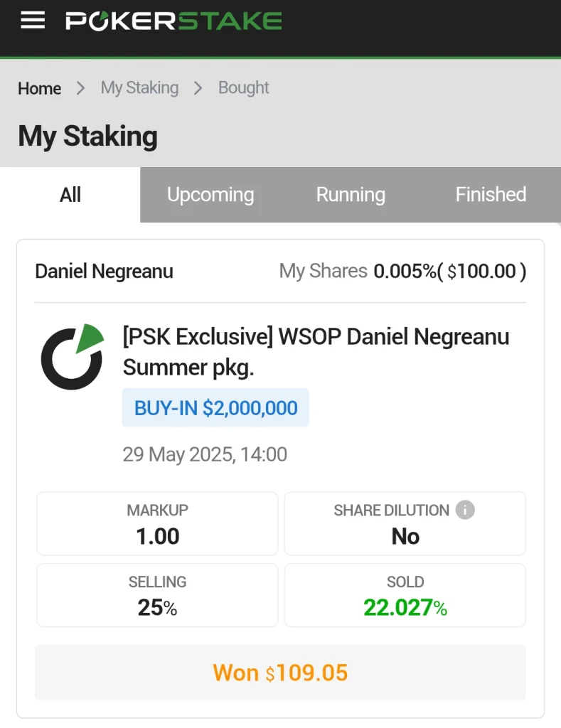Click My Shares 0.005% amount
The image size is (561, 728).
[402, 271]
